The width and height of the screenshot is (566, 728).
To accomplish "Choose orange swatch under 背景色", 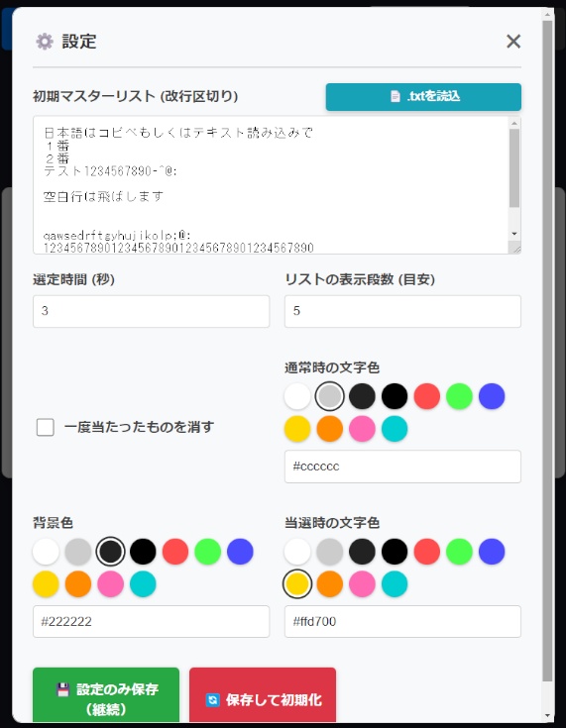I will pos(78,584).
